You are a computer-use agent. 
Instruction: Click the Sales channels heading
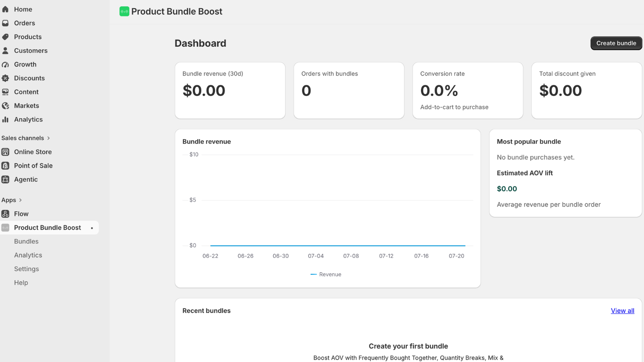(x=23, y=138)
